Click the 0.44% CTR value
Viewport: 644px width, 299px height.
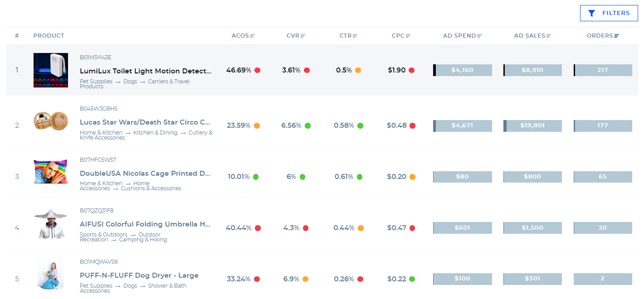point(344,228)
